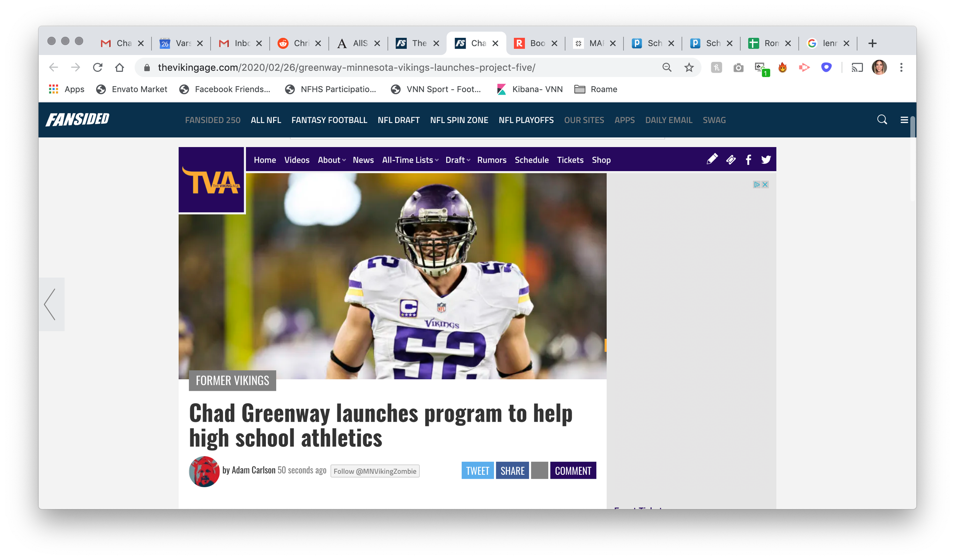Click the FanSided logo

[x=78, y=120]
